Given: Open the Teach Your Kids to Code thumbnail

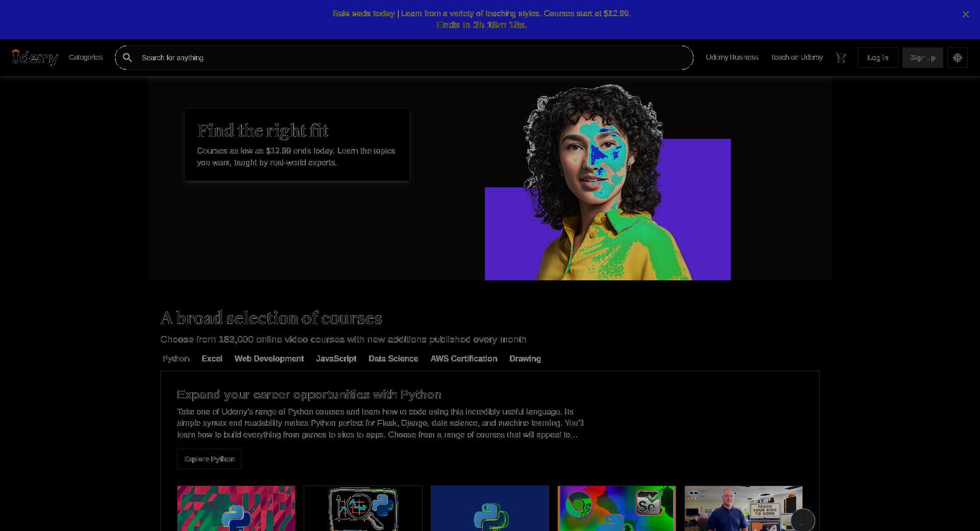Looking at the screenshot, I should [744, 509].
